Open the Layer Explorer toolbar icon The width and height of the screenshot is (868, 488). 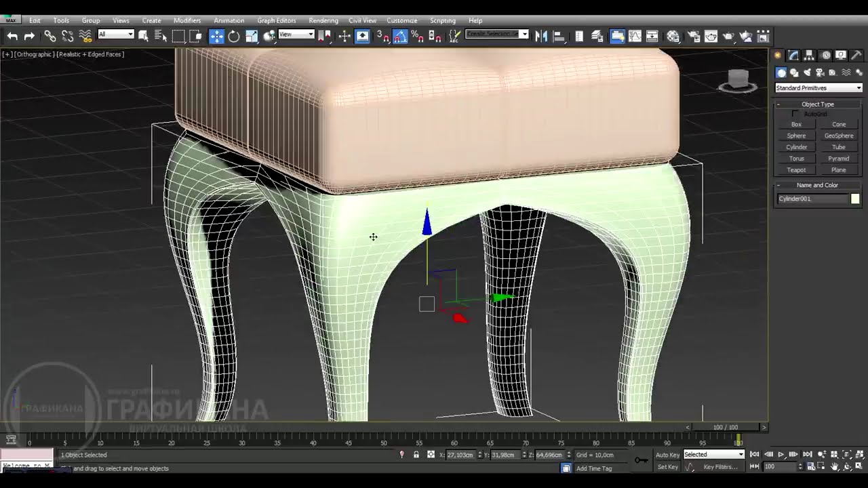coord(597,36)
